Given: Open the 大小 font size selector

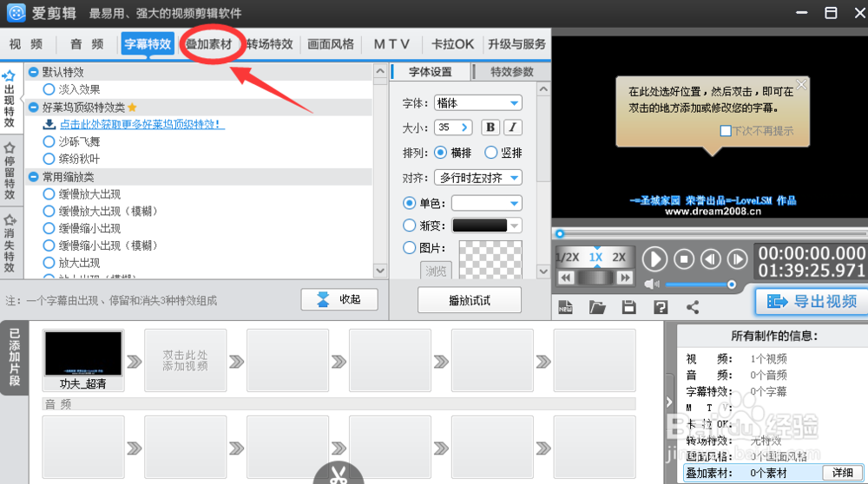Looking at the screenshot, I should click(x=453, y=128).
